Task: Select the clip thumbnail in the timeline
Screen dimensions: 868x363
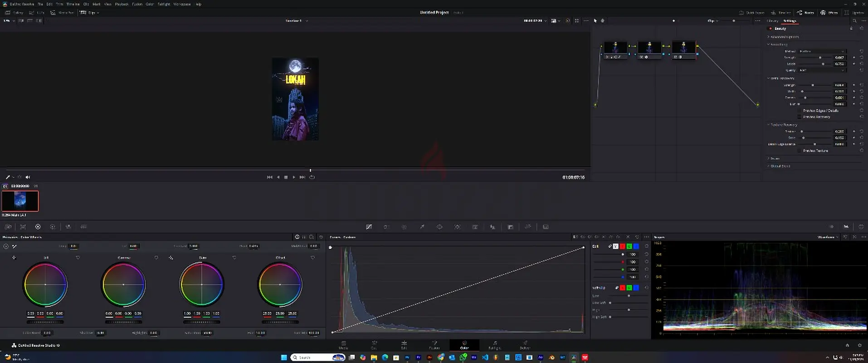Action: coord(20,201)
